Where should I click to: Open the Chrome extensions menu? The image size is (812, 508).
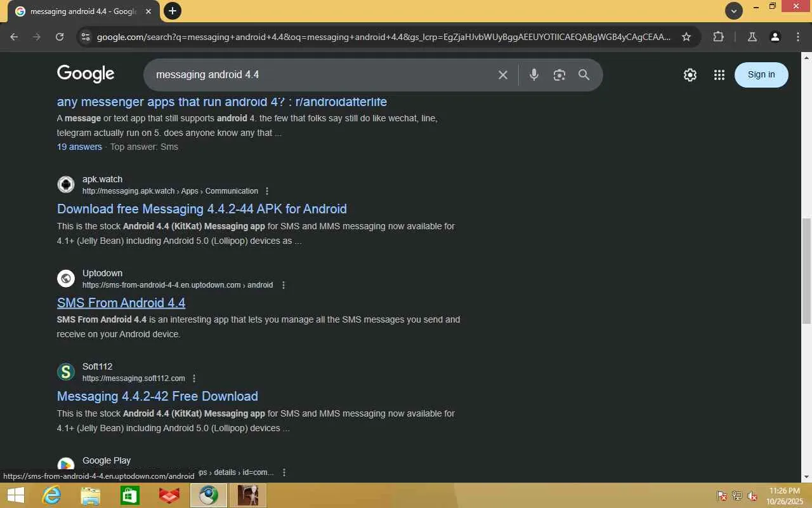pyautogui.click(x=718, y=37)
